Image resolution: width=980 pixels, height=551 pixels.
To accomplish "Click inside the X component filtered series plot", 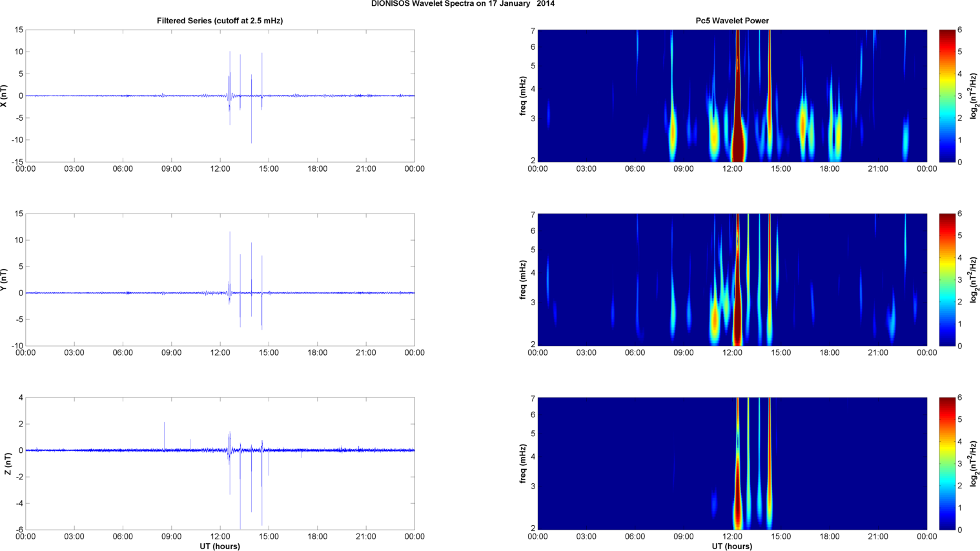I will tap(219, 95).
